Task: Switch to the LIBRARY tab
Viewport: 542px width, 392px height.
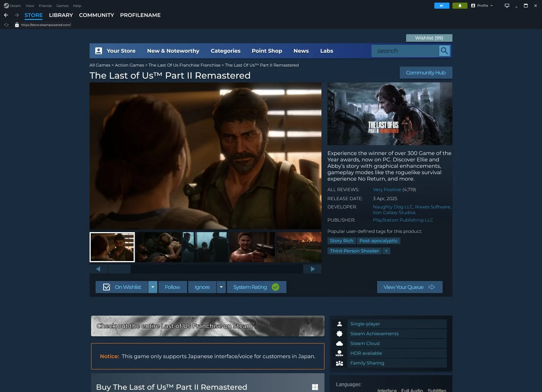Action: [61, 15]
